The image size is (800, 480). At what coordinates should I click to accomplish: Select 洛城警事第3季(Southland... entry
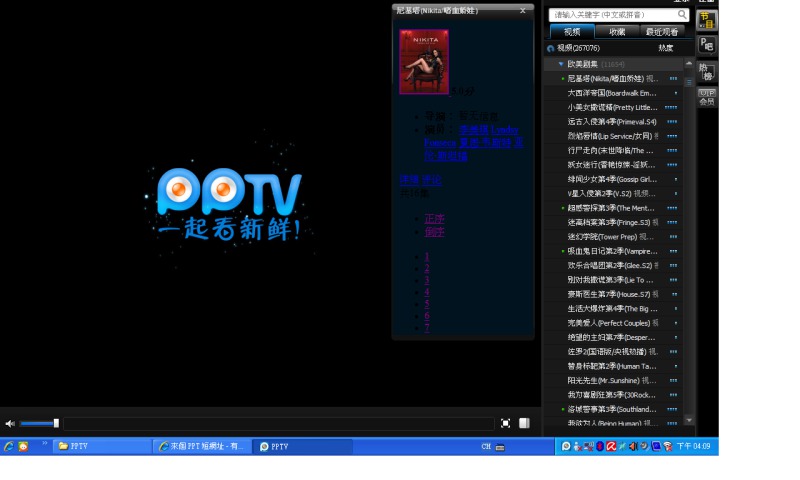click(612, 409)
